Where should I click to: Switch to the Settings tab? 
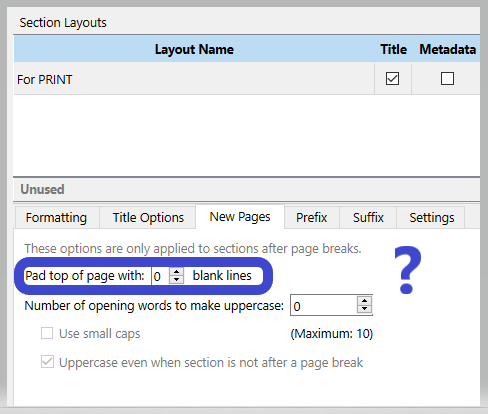tap(431, 218)
